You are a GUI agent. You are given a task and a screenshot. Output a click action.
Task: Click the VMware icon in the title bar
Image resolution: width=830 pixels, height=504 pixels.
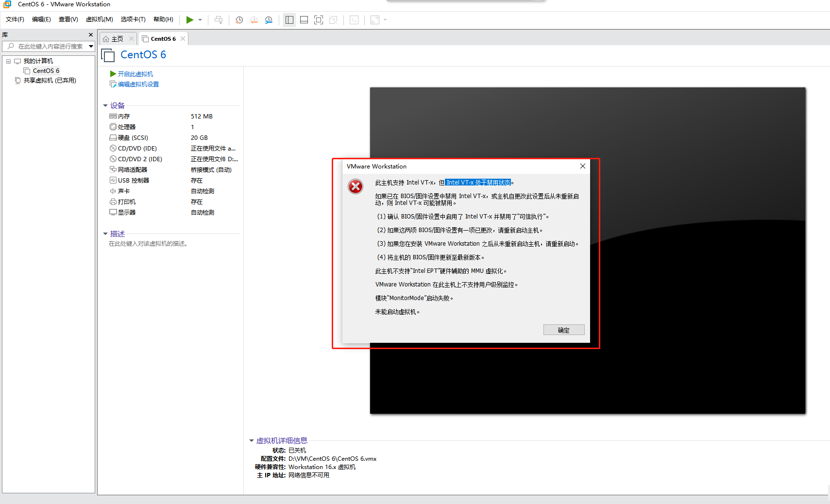point(7,4)
